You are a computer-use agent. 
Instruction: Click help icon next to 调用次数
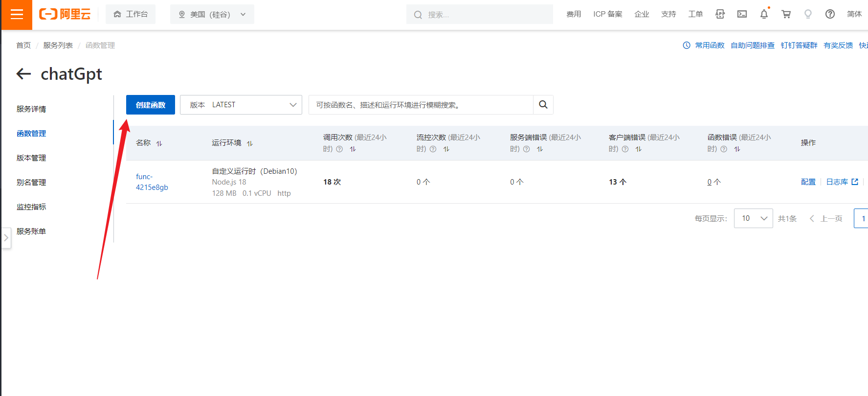click(x=339, y=149)
